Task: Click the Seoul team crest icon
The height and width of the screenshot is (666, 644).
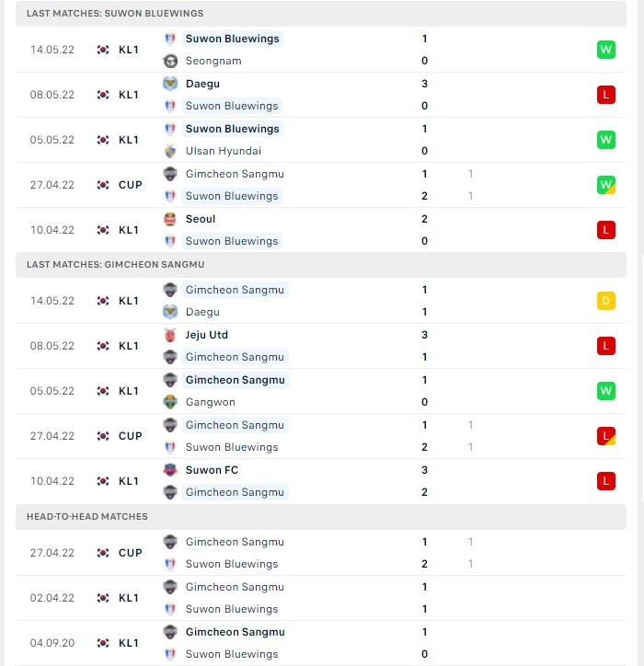Action: 170,219
